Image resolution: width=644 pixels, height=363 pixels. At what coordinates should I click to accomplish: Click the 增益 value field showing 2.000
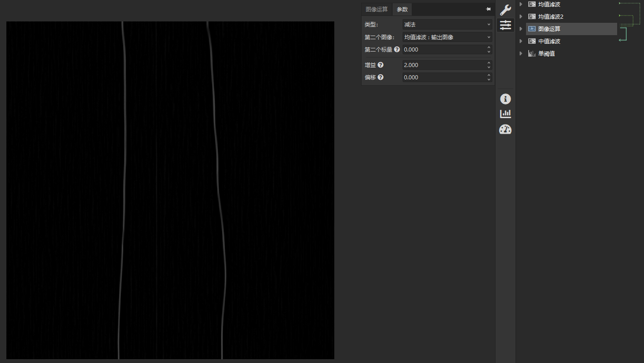tap(443, 65)
